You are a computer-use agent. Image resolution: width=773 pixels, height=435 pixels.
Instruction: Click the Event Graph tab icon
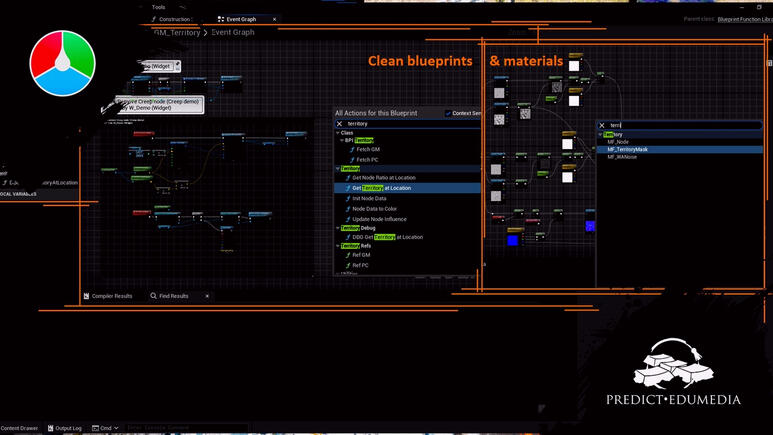(221, 19)
